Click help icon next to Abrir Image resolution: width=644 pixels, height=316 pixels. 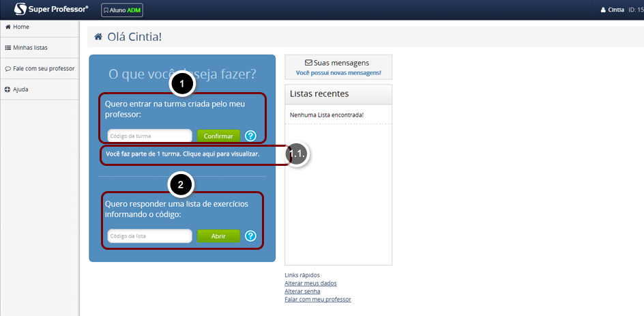tap(250, 236)
